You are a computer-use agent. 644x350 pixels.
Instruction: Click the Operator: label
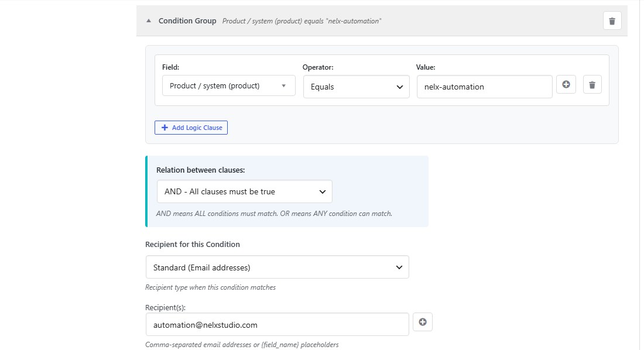pos(318,67)
